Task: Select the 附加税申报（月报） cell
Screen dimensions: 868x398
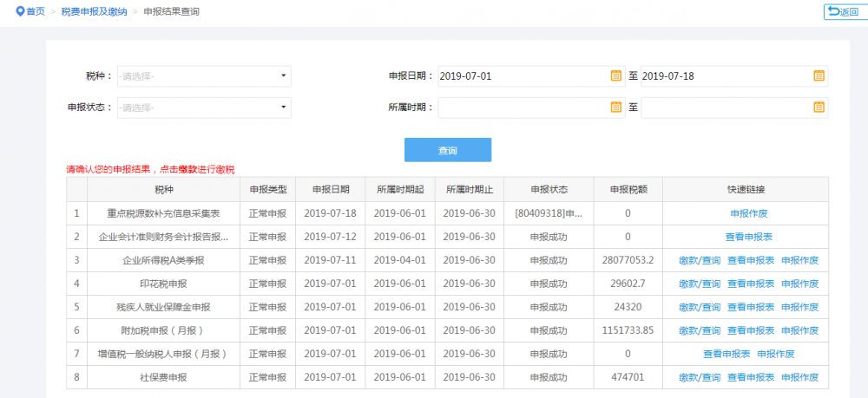Action: point(163,330)
